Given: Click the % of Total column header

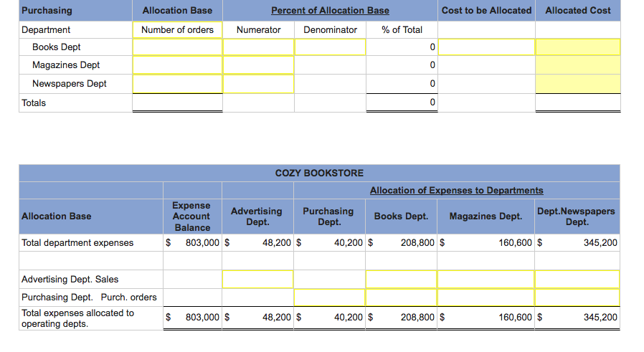Looking at the screenshot, I should [x=402, y=30].
